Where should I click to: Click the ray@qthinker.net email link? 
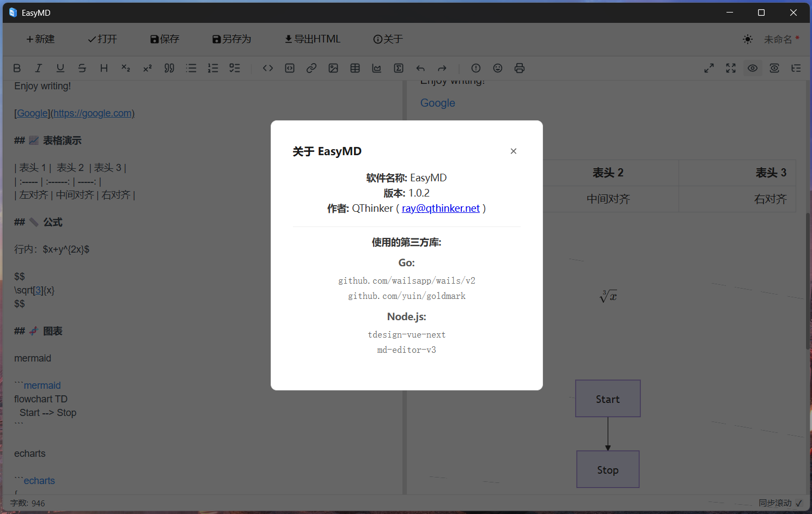click(x=441, y=208)
